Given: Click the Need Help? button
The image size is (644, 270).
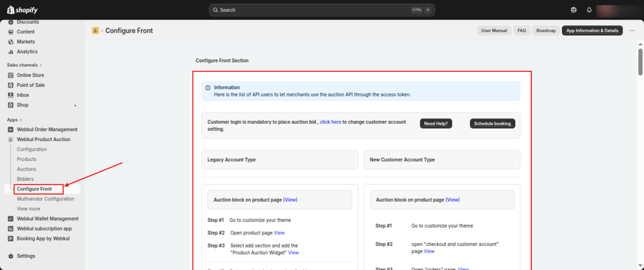Looking at the screenshot, I should tap(436, 123).
